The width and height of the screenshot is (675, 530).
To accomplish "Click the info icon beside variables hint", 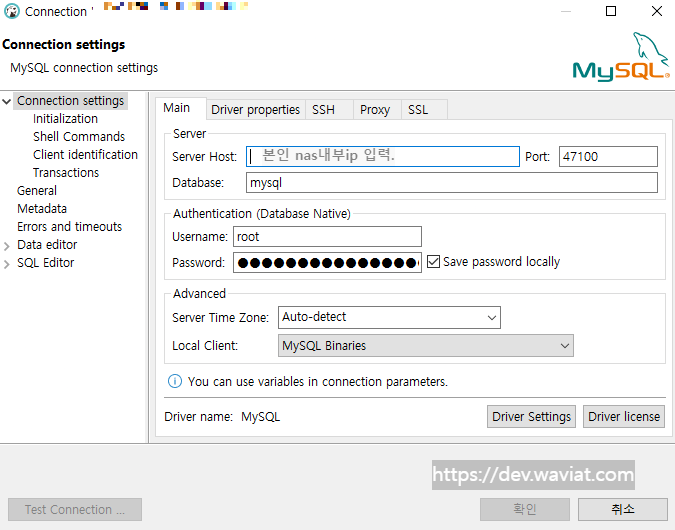I will pos(175,381).
